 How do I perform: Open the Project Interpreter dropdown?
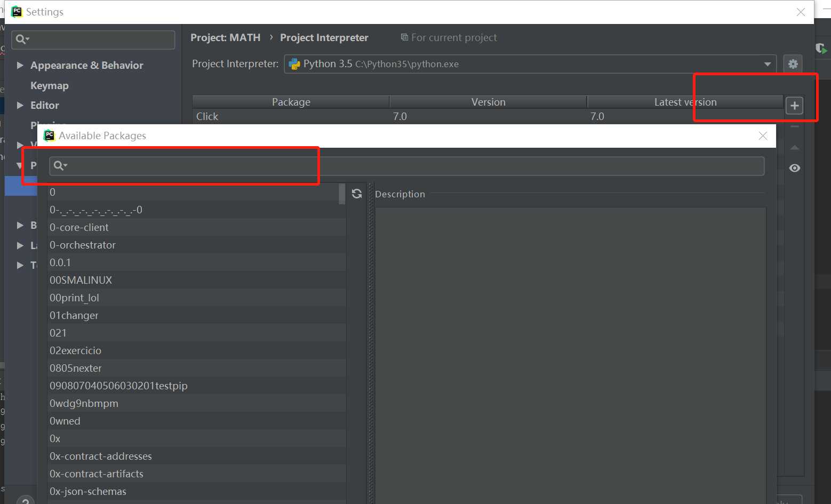[x=530, y=64]
